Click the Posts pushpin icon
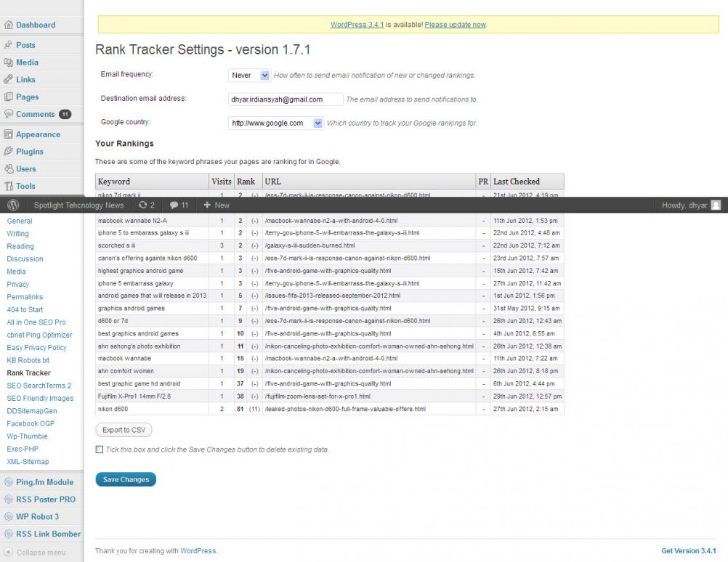The height and width of the screenshot is (562, 728). coord(9,45)
